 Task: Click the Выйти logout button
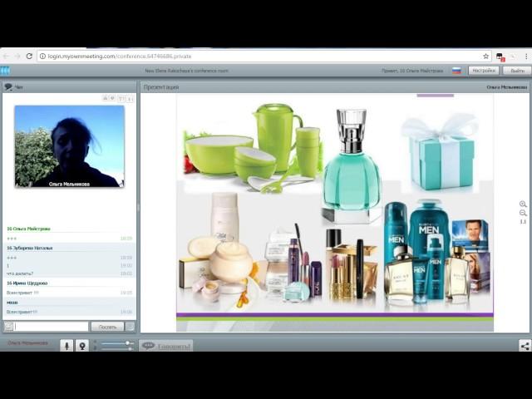tap(517, 71)
